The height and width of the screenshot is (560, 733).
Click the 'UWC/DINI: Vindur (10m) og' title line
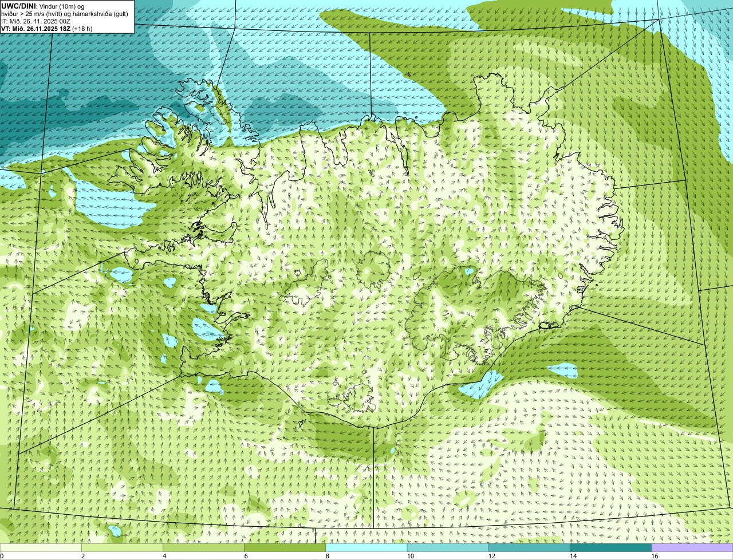click(x=42, y=6)
